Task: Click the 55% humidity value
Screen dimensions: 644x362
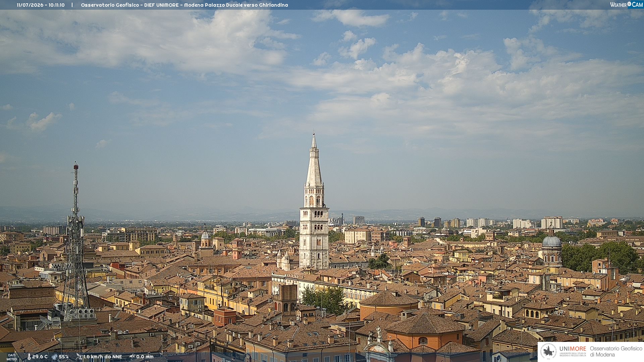Action: (64, 357)
